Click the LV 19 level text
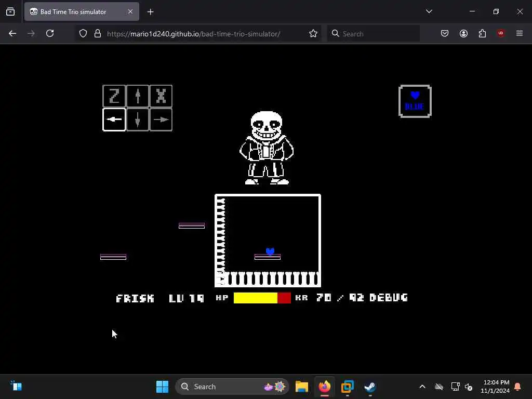Image resolution: width=532 pixels, height=399 pixels. [x=187, y=298]
